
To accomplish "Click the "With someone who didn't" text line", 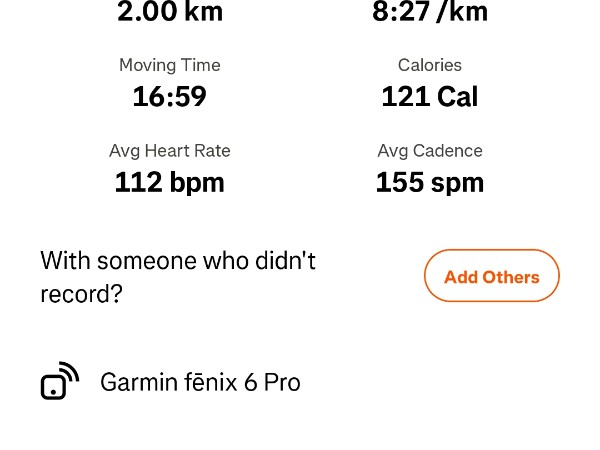I will (178, 261).
